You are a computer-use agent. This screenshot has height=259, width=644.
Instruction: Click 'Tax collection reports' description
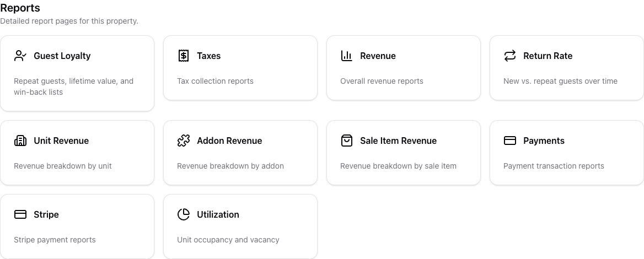click(x=215, y=81)
